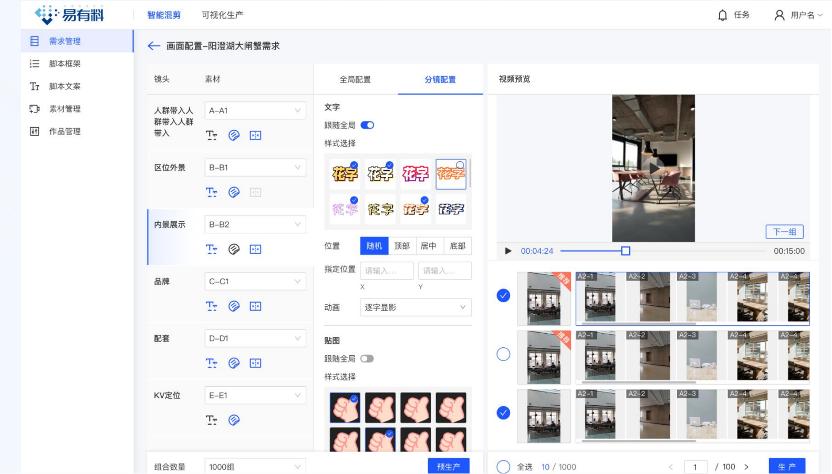Select the 分镜配置 tab
The width and height of the screenshot is (832, 474).
point(440,80)
